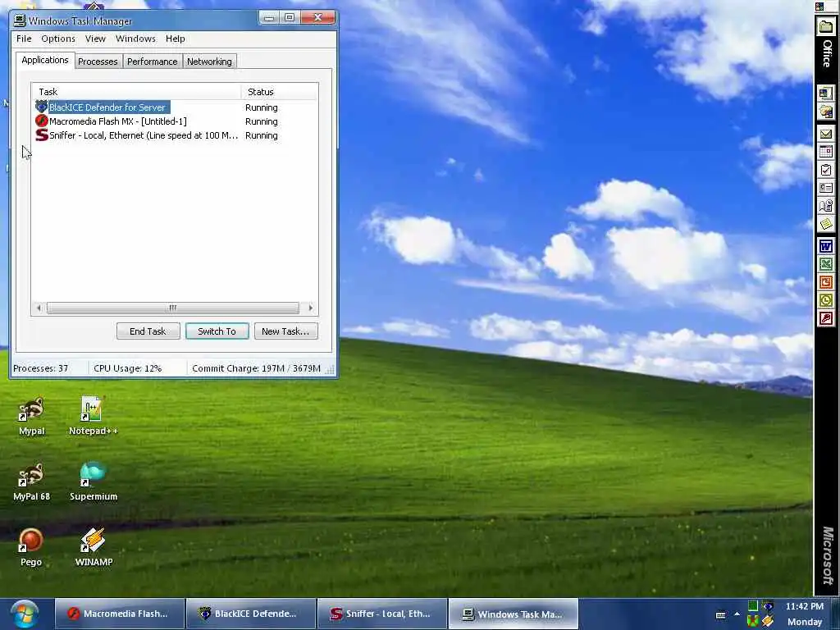This screenshot has height=630, width=840.
Task: Open the File menu in Task Manager
Action: [x=24, y=39]
